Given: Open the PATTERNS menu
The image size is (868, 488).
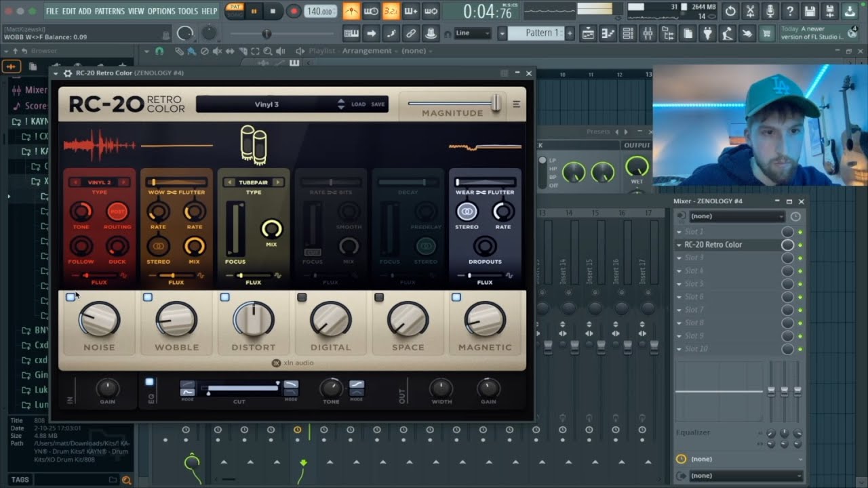Looking at the screenshot, I should coord(109,11).
